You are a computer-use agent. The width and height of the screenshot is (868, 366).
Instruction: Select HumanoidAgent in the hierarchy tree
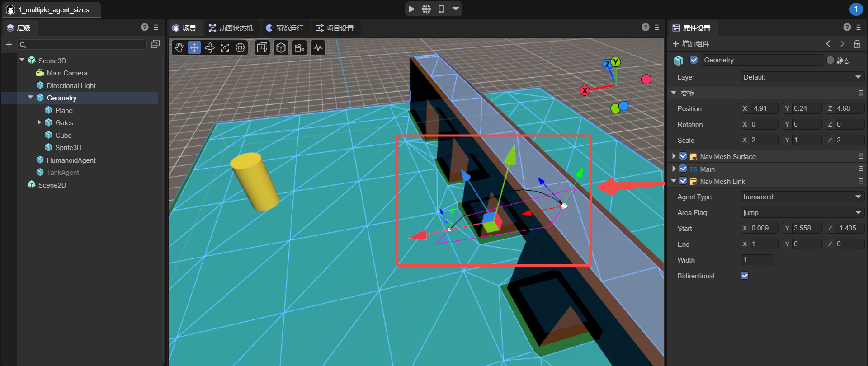coord(71,160)
